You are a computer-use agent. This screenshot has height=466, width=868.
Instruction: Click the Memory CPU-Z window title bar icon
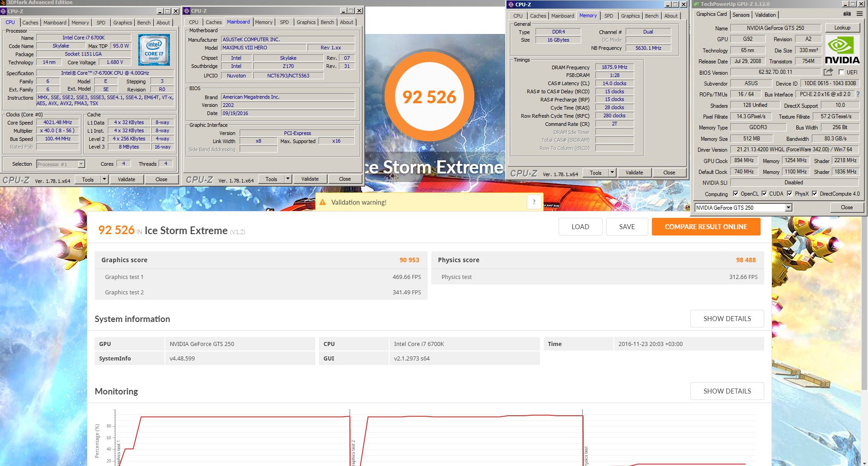[511, 5]
